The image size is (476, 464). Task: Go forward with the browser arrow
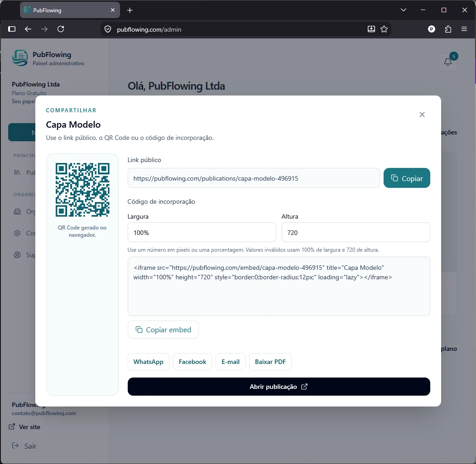click(x=44, y=29)
